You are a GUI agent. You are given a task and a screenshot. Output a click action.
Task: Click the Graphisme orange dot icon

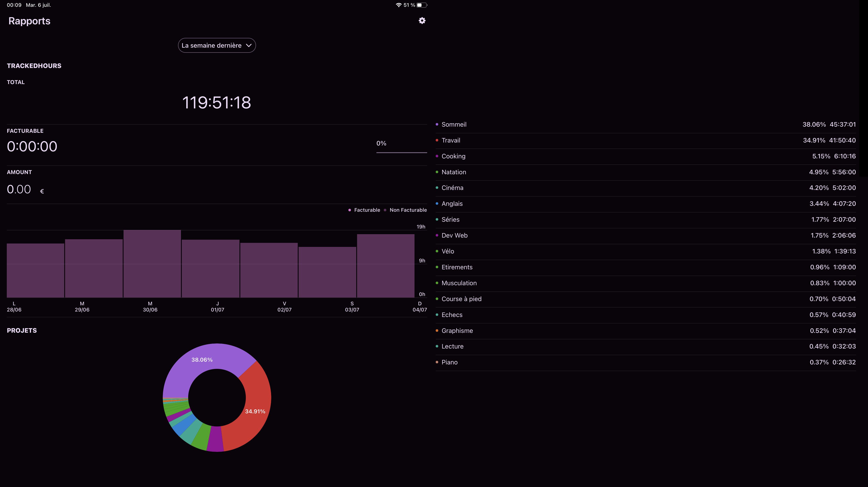tap(437, 331)
